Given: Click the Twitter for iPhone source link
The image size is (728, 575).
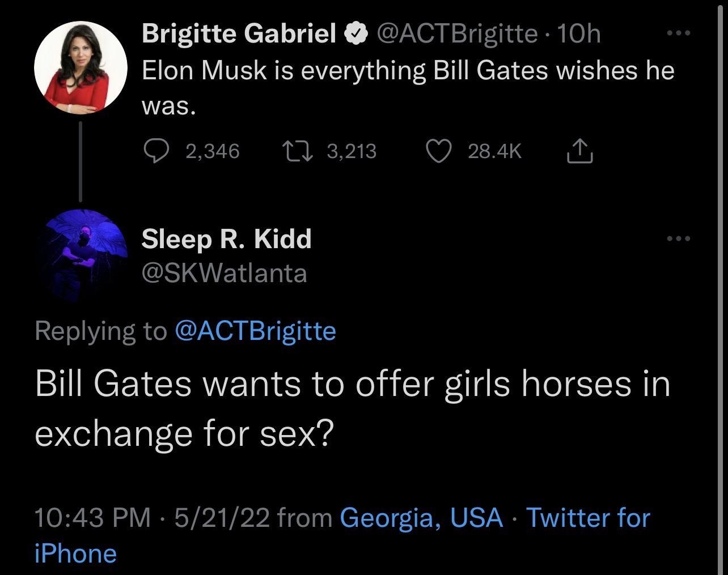Looking at the screenshot, I should click(588, 517).
